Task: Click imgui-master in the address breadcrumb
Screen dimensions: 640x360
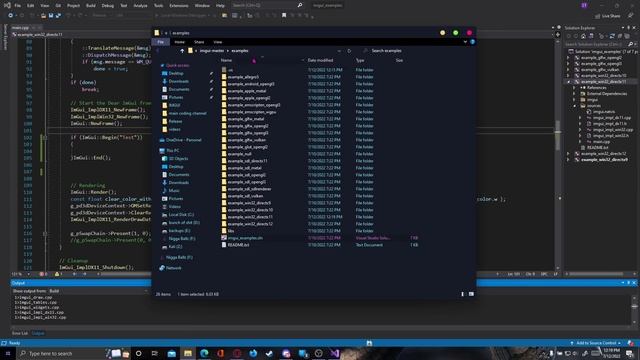Action: click(x=212, y=51)
